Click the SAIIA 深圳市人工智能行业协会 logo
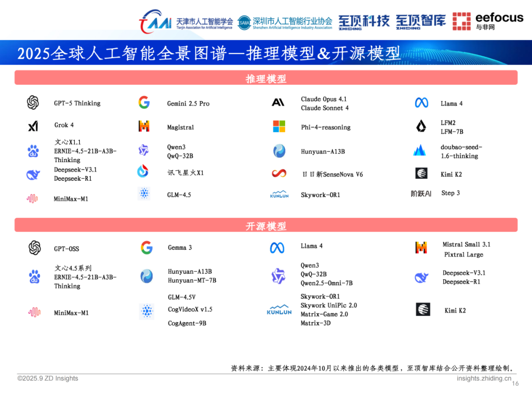Viewport: 532px width, 399px height. [285, 23]
